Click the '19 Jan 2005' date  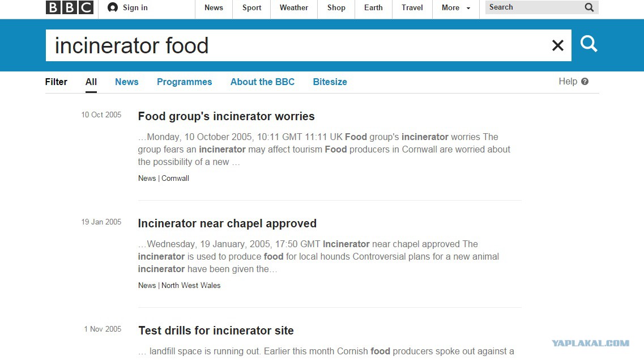pos(101,222)
